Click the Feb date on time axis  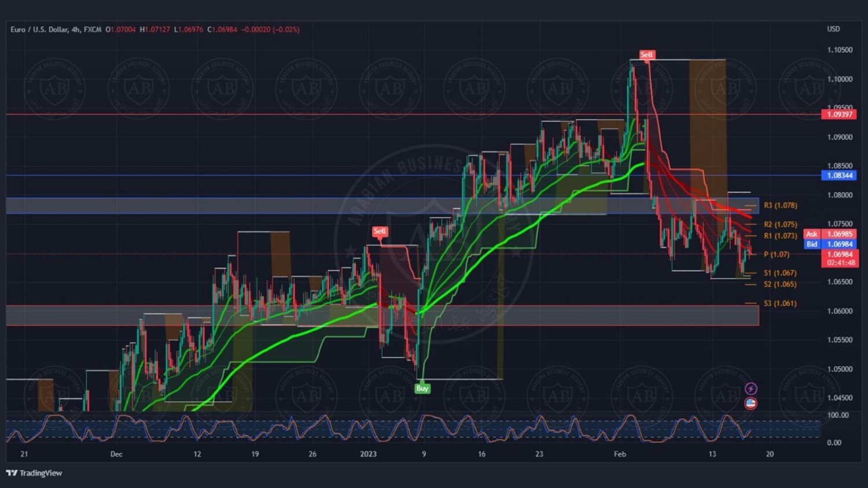coord(620,454)
